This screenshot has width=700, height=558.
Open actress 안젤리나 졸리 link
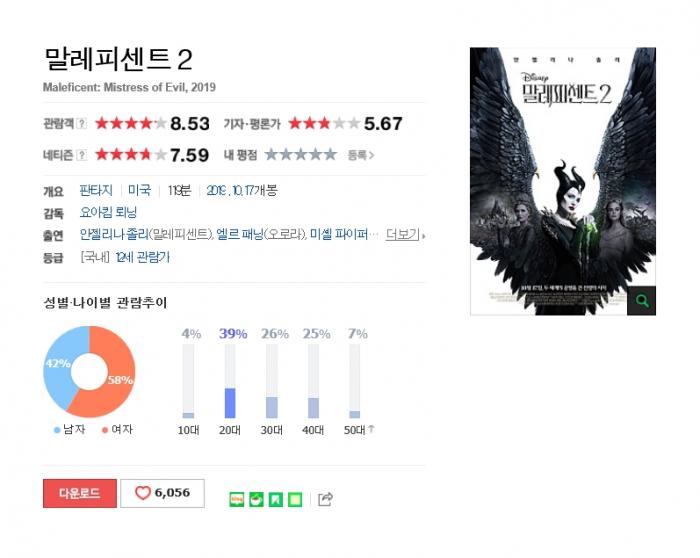pyautogui.click(x=113, y=234)
